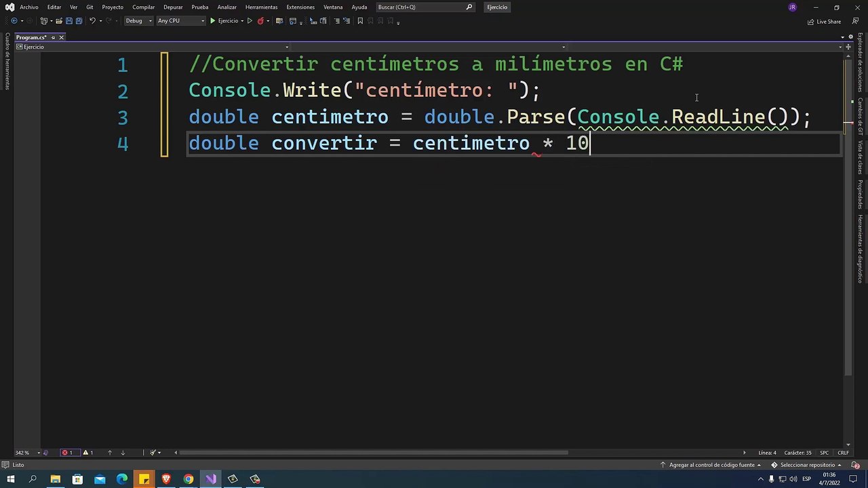
Task: Open File Explorer from the taskbar
Action: [55, 479]
